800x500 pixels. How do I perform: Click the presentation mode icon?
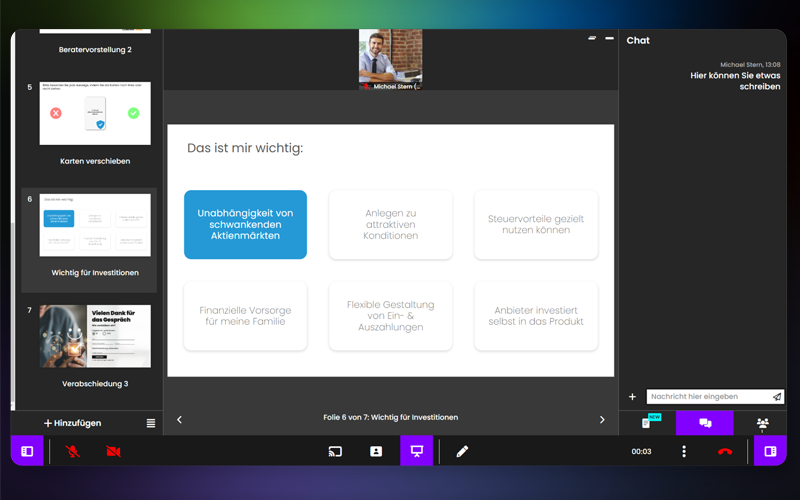pyautogui.click(x=417, y=451)
